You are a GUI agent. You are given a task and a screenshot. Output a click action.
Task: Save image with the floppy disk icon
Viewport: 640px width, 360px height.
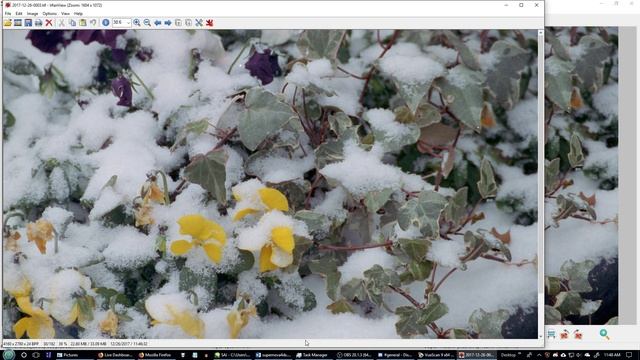pyautogui.click(x=28, y=23)
